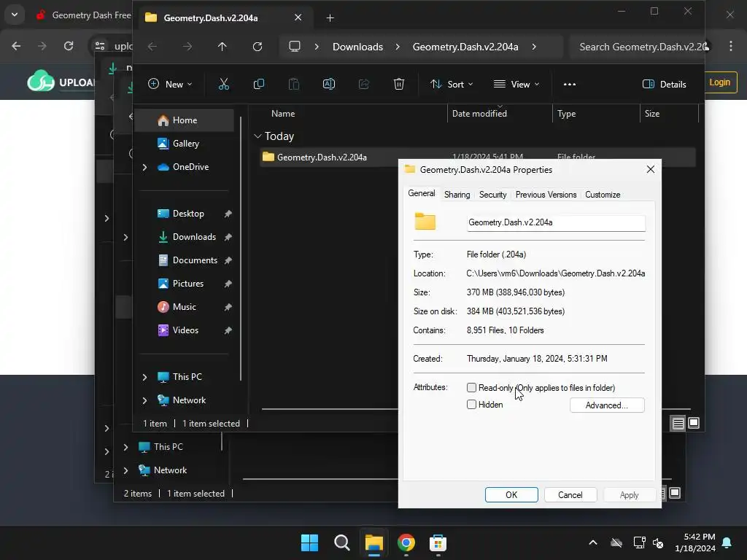Click the Up arrow navigation button
This screenshot has height=560, width=747.
coord(222,47)
